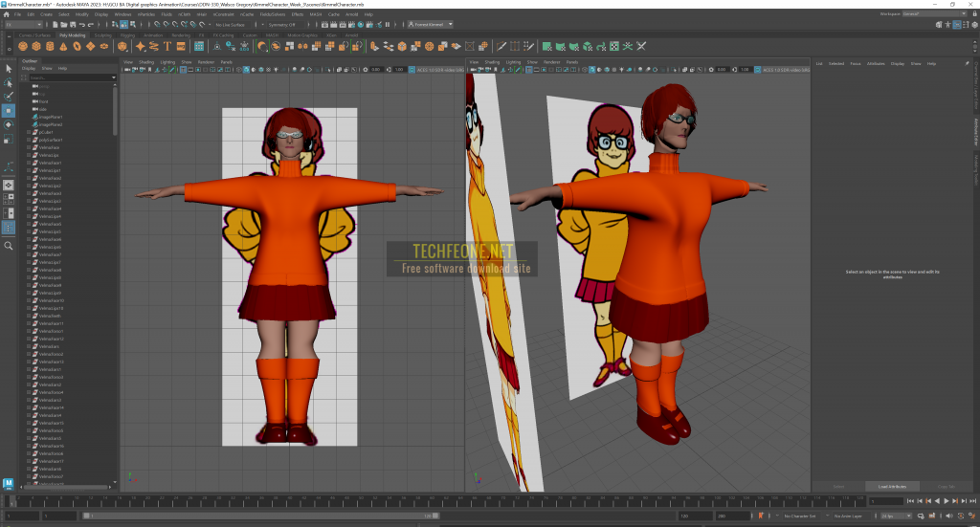Click the Maya logo icon at bottom left
980x527 pixels.
point(8,483)
